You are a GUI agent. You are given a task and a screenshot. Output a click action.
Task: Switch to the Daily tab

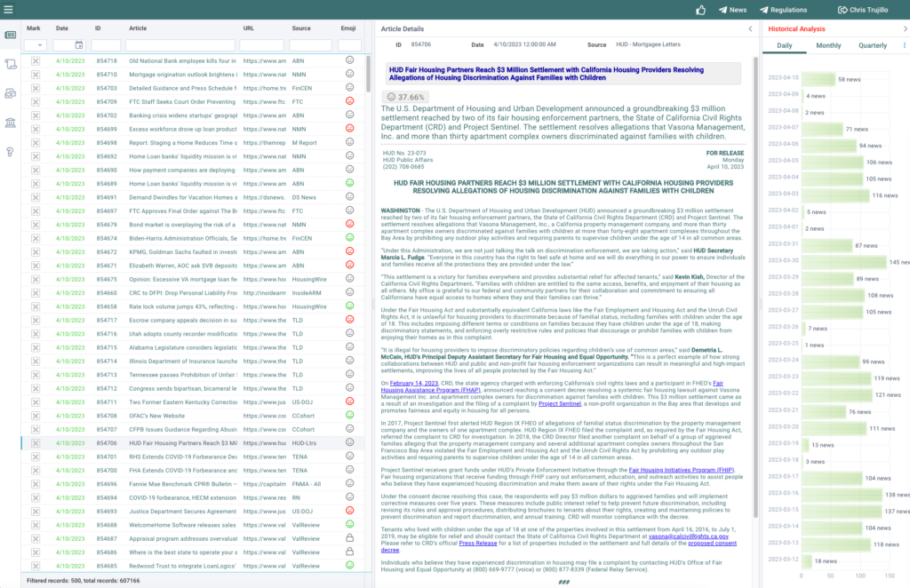[784, 45]
